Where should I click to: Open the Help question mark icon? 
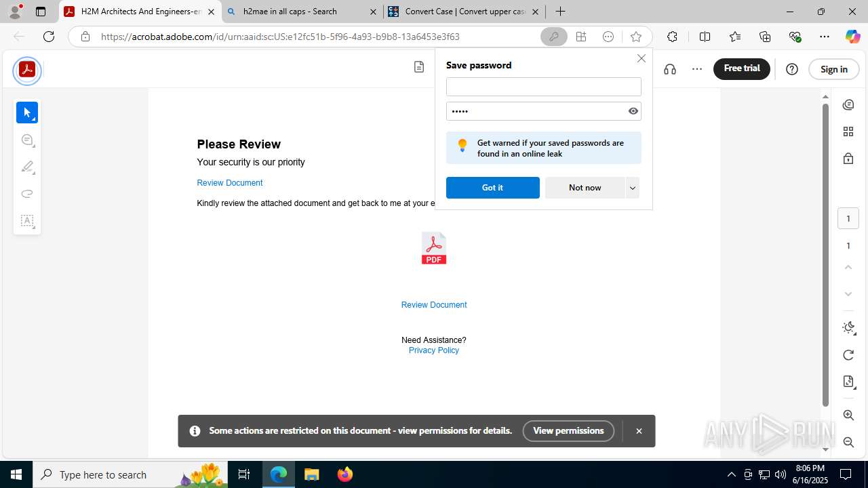click(x=792, y=69)
